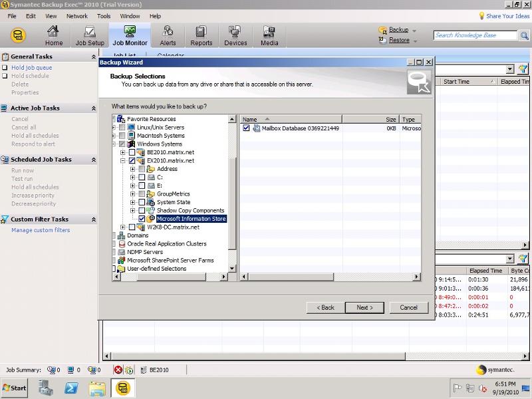Toggle the Hold schedule checkbox

[5, 76]
